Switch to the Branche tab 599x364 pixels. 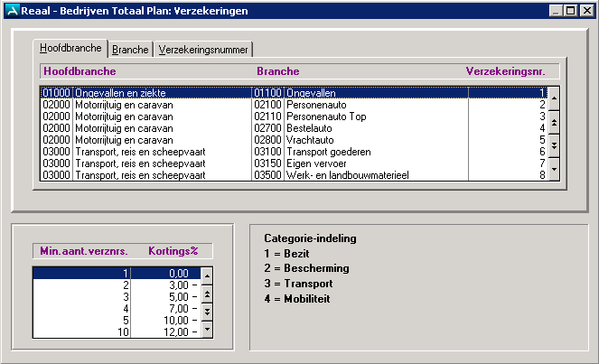coord(130,50)
